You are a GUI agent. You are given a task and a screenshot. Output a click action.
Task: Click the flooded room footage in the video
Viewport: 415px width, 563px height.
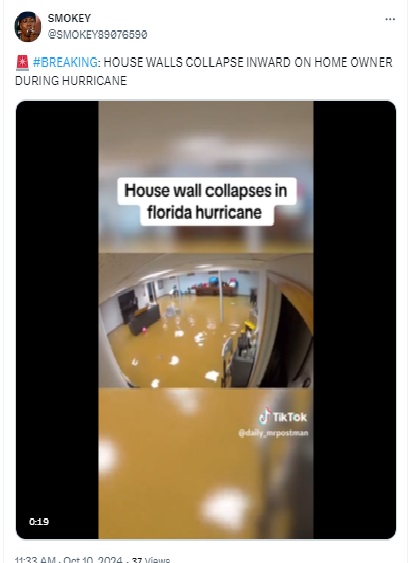pos(206,321)
